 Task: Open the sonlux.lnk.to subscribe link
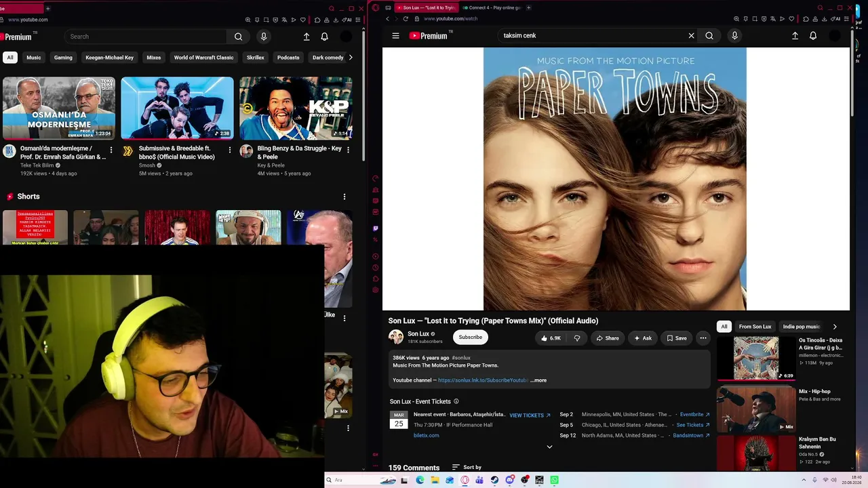pyautogui.click(x=483, y=380)
